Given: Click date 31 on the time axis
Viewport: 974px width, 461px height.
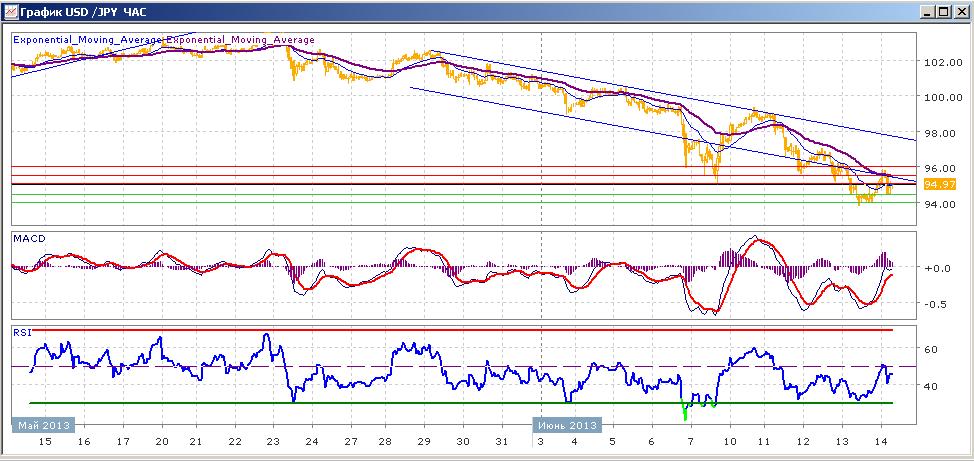Looking at the screenshot, I should 502,442.
